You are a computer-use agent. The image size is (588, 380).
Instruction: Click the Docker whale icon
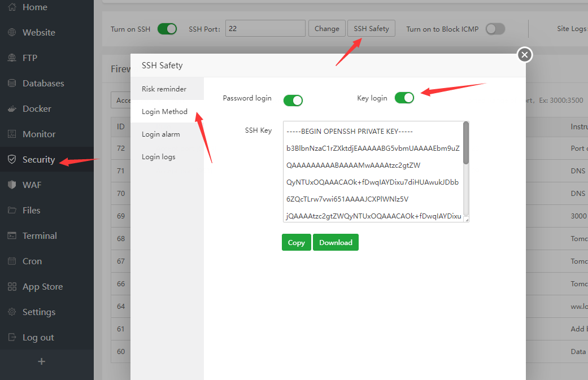coord(12,108)
